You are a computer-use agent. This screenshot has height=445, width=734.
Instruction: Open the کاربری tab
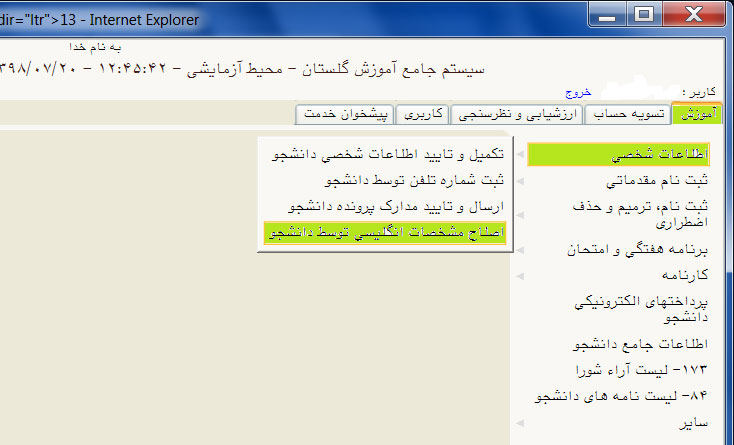click(x=423, y=114)
